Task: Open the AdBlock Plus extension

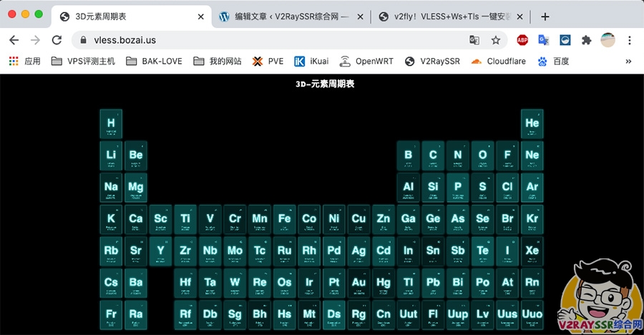Action: pyautogui.click(x=523, y=40)
